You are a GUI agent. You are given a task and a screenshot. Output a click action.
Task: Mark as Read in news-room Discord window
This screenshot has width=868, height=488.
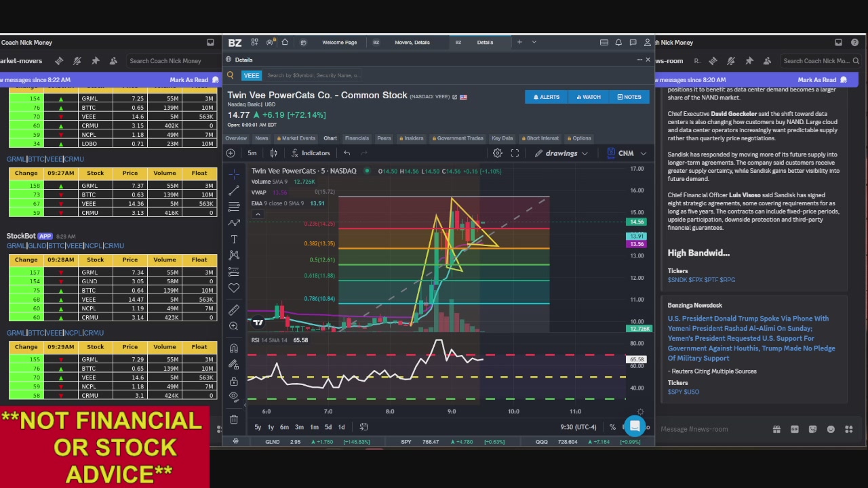(x=817, y=80)
